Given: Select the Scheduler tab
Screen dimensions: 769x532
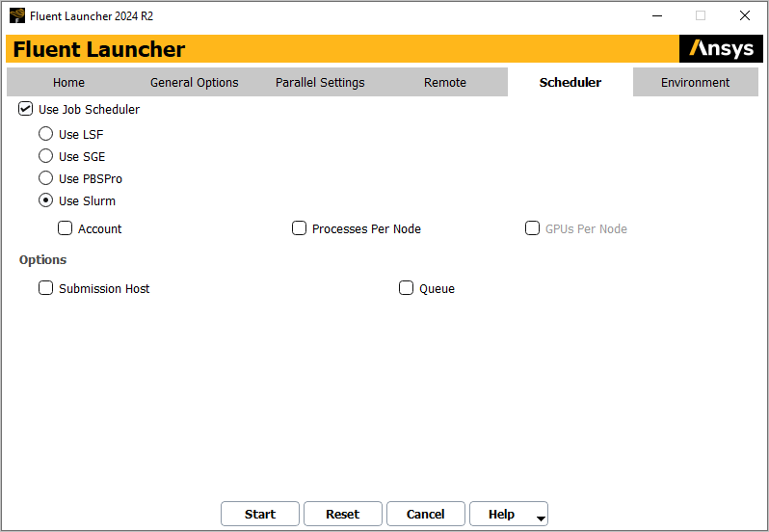Looking at the screenshot, I should point(570,82).
